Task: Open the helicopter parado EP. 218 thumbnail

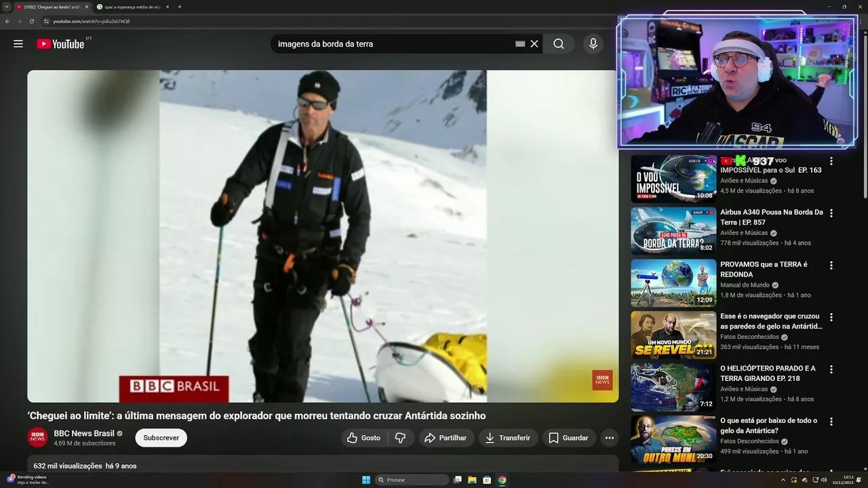Action: 673,388
